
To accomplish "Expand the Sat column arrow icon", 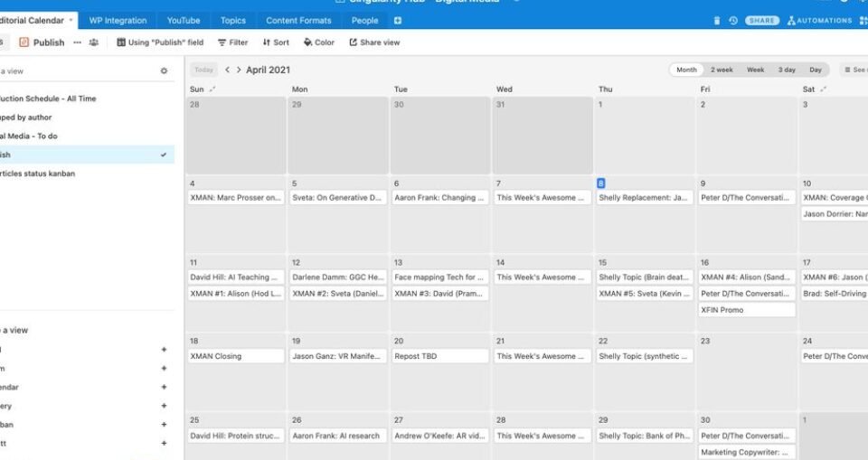I will click(x=824, y=89).
